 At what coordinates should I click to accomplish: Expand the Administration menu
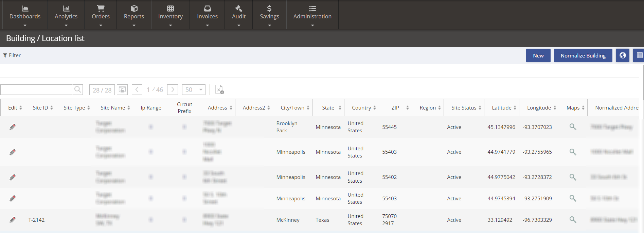tap(312, 16)
